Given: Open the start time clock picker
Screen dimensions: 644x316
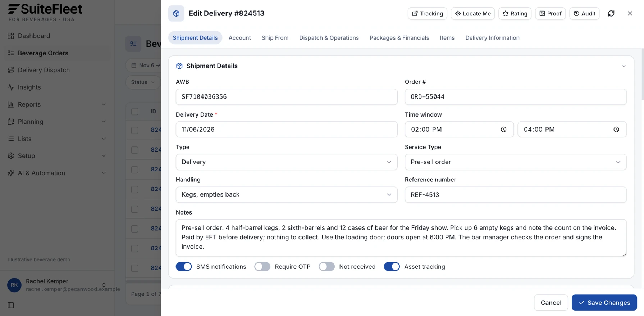Looking at the screenshot, I should pyautogui.click(x=503, y=130).
